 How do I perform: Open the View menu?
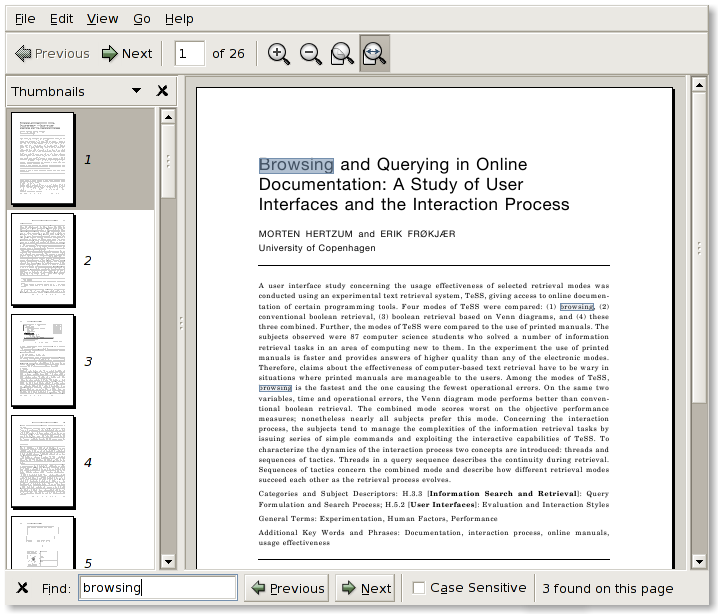pos(103,19)
